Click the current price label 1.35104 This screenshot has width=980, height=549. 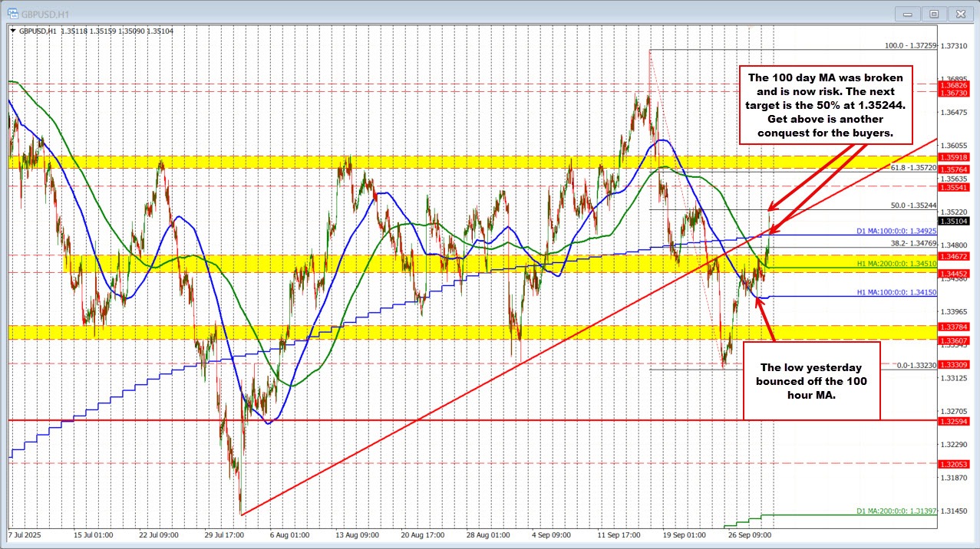click(955, 222)
